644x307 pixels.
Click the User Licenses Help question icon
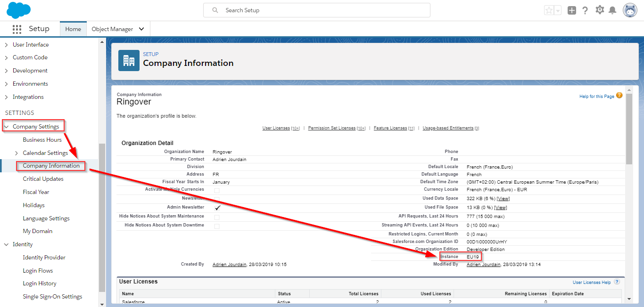coord(617,282)
